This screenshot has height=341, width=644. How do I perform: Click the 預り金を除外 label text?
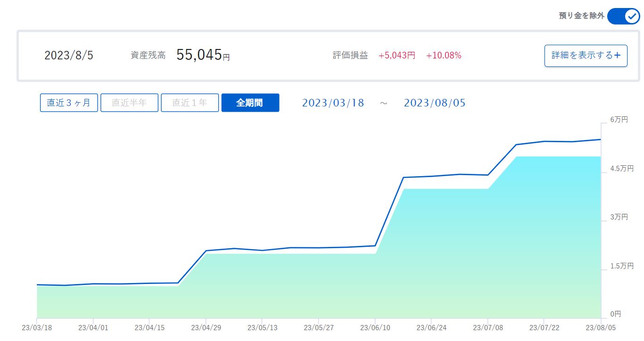click(581, 16)
